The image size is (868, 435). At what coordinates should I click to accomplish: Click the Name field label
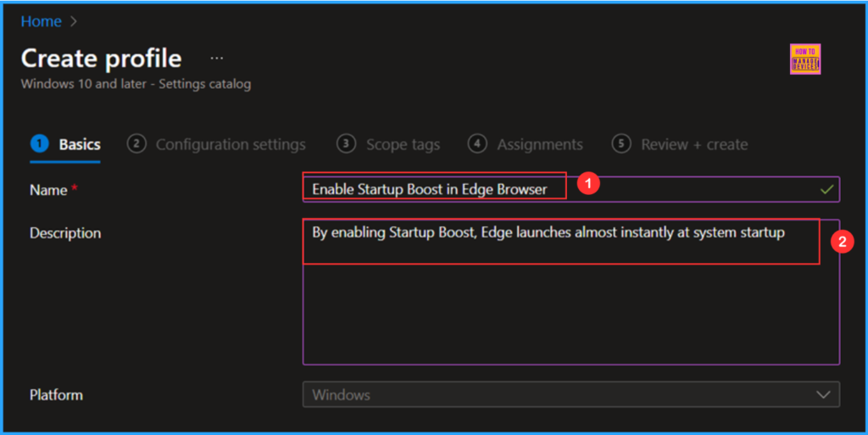[x=48, y=190]
